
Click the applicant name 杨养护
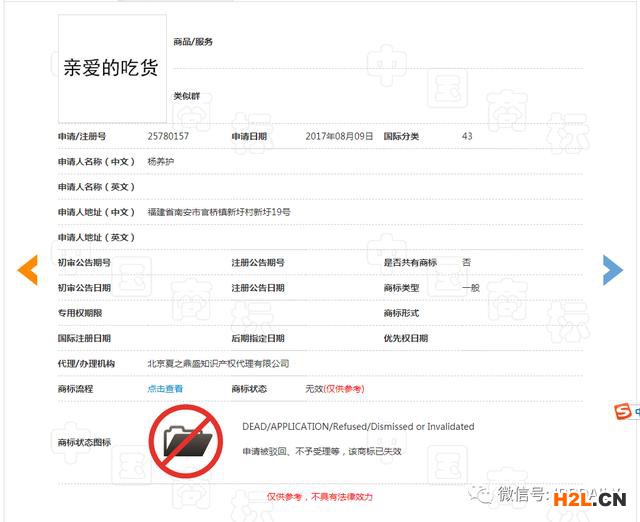pyautogui.click(x=160, y=161)
